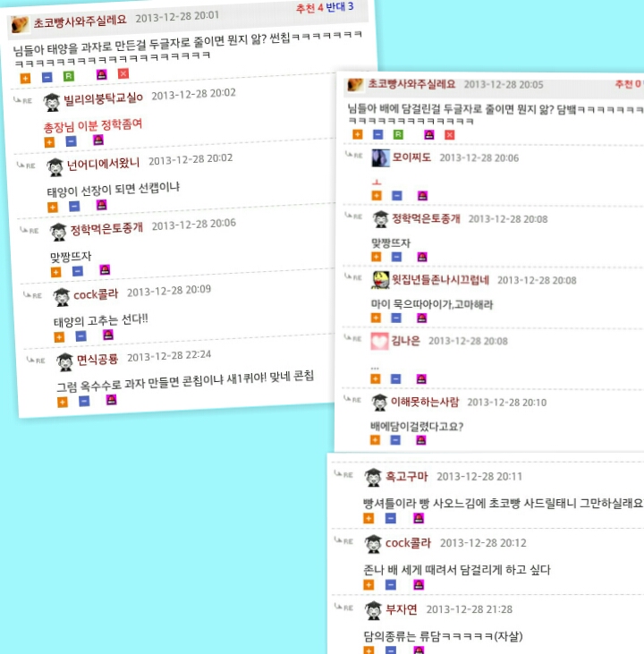Delete 썬칩 comment with red X icon
Screen dimensions: 644x654
pos(123,73)
